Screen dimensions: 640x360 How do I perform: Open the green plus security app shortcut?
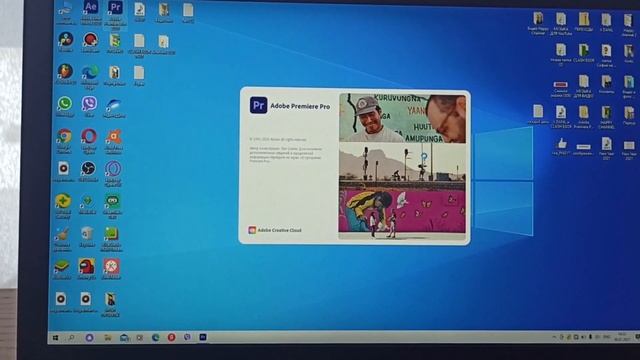[x=63, y=201]
